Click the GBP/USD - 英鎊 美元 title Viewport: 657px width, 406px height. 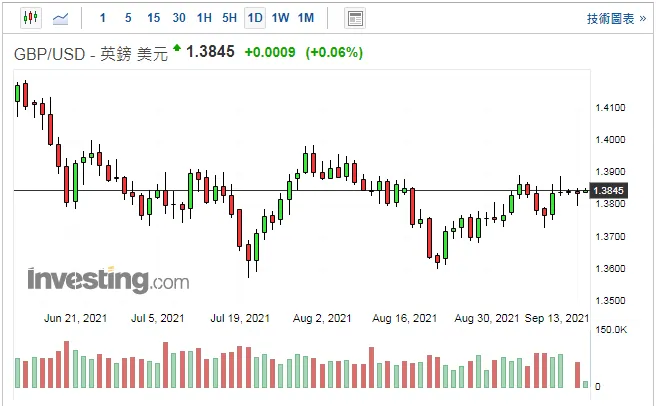coord(91,54)
